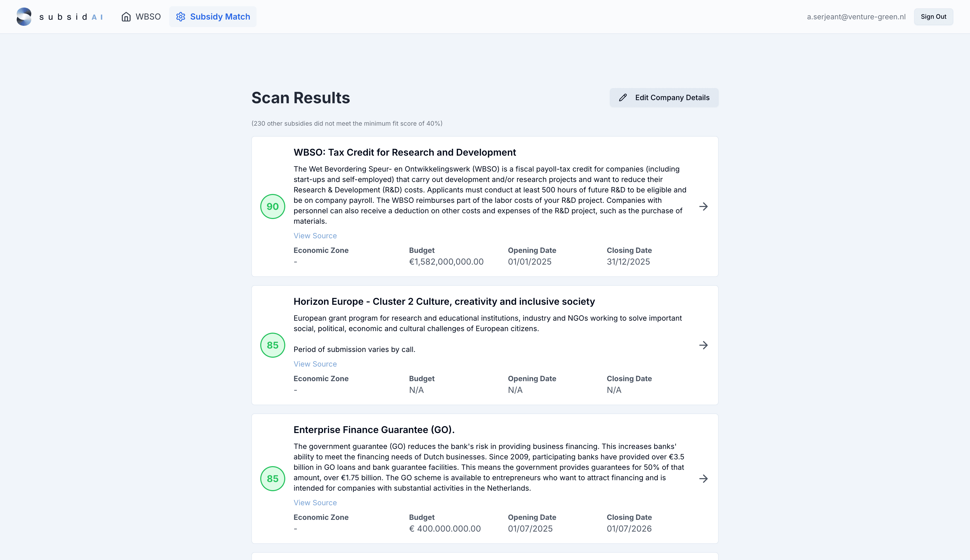
Task: Open View Source link for WBSO
Action: [315, 236]
